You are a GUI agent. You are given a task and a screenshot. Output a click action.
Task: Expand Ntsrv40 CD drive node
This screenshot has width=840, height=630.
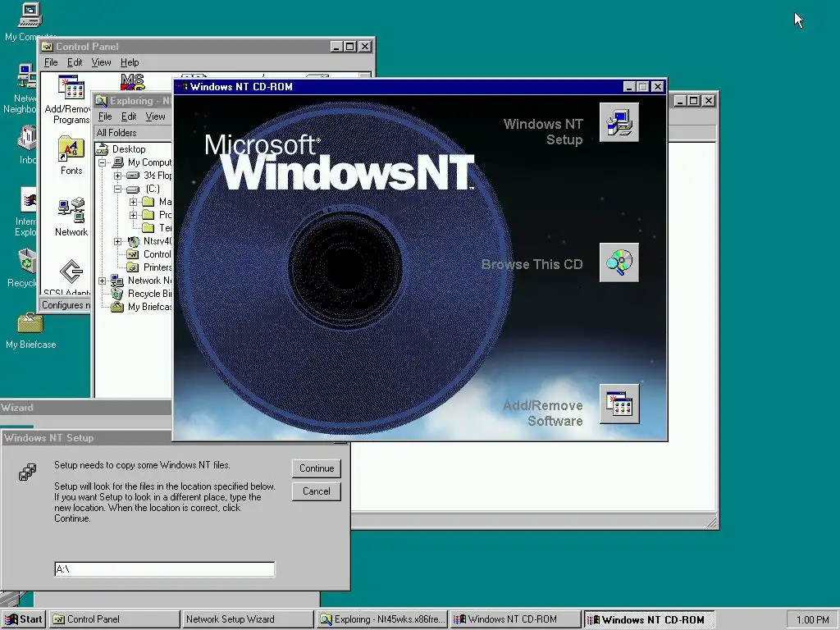point(118,241)
